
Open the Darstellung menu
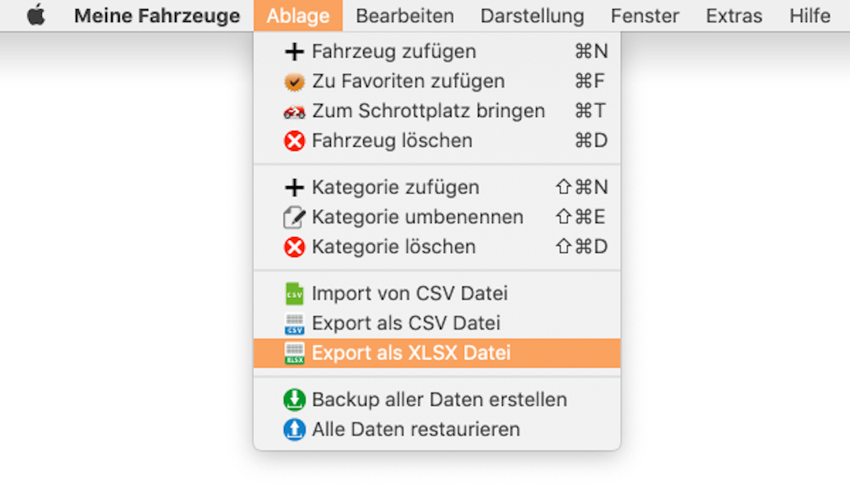(x=532, y=16)
